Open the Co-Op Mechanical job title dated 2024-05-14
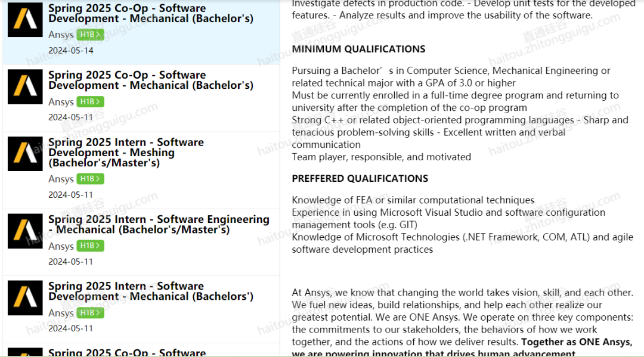 tap(151, 14)
